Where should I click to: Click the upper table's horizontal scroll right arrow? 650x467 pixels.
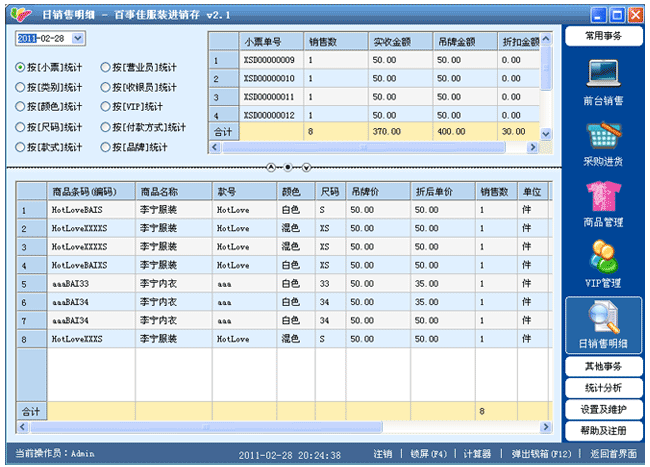[533, 147]
